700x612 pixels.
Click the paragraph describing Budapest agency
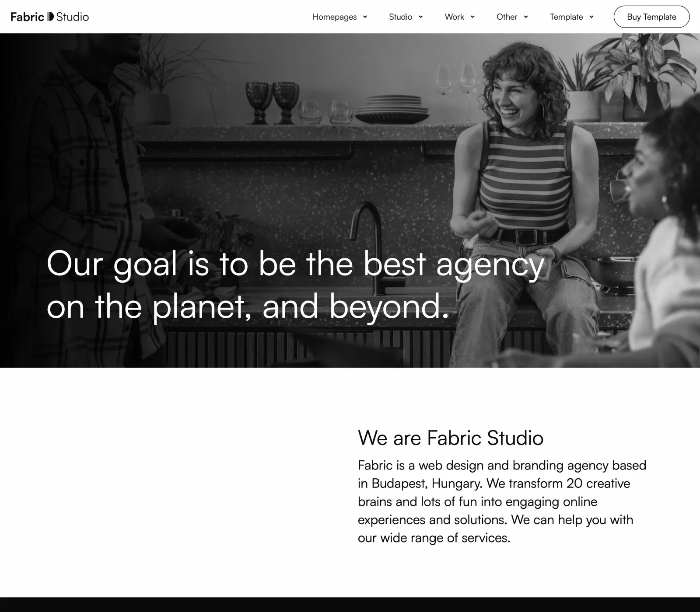coord(502,501)
